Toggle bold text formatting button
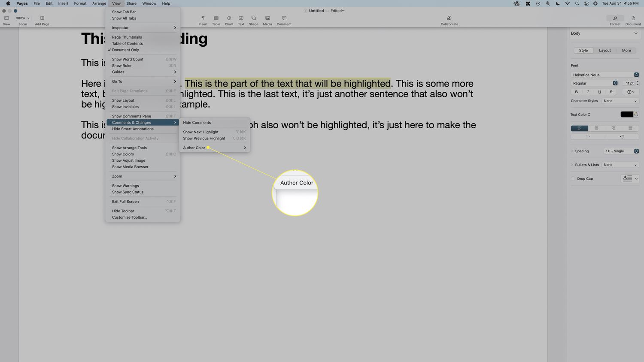 576,92
